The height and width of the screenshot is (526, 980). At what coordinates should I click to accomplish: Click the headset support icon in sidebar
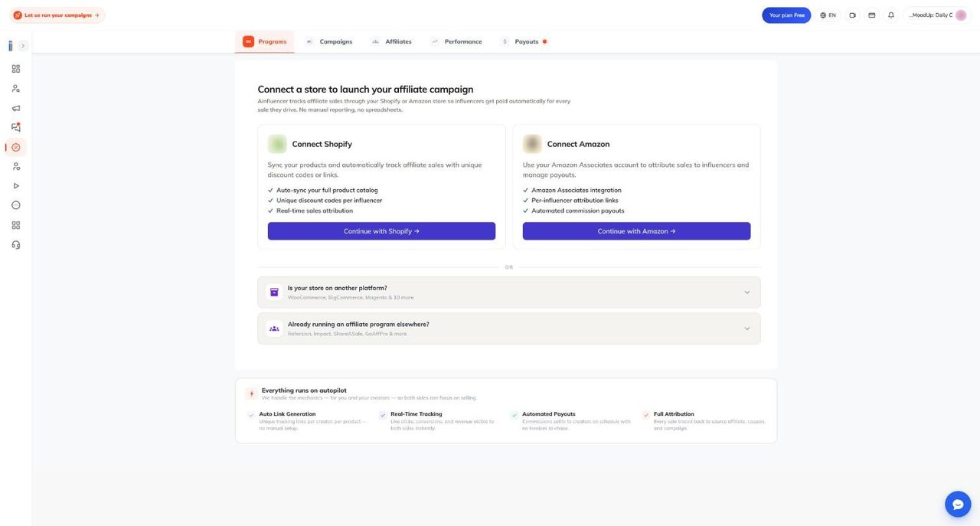[x=16, y=245]
